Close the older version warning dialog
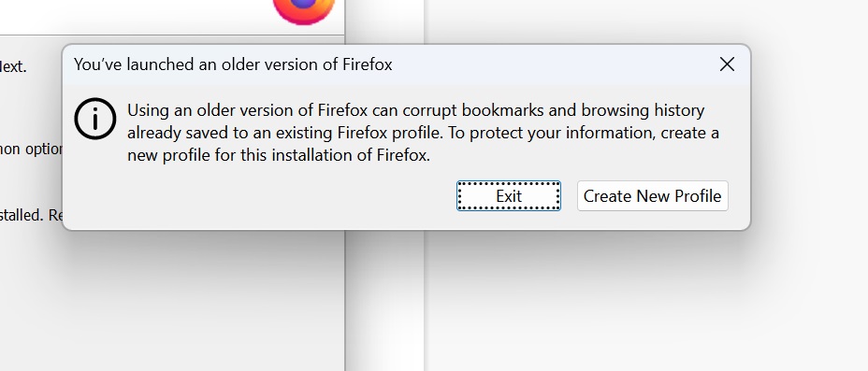Viewport: 868px width, 371px height. [x=727, y=64]
